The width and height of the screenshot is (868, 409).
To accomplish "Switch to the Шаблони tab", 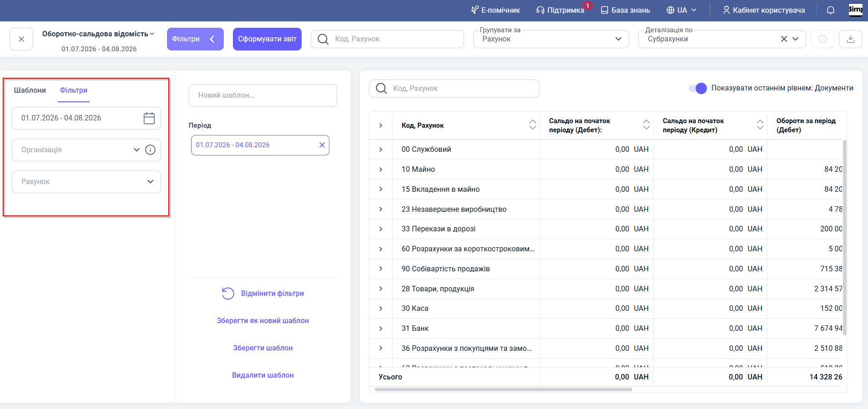I will (x=30, y=90).
